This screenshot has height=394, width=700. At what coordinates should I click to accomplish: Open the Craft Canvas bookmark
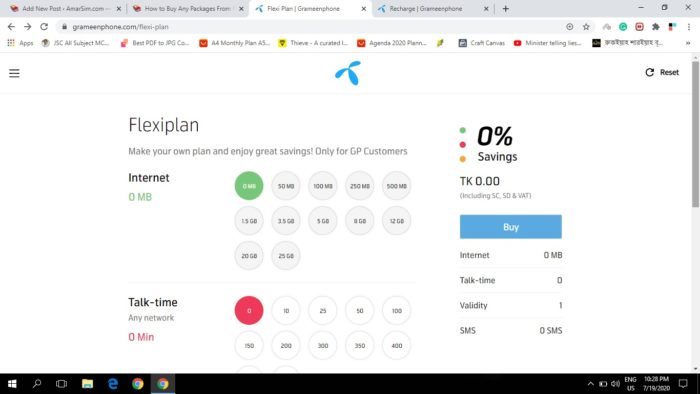point(482,43)
